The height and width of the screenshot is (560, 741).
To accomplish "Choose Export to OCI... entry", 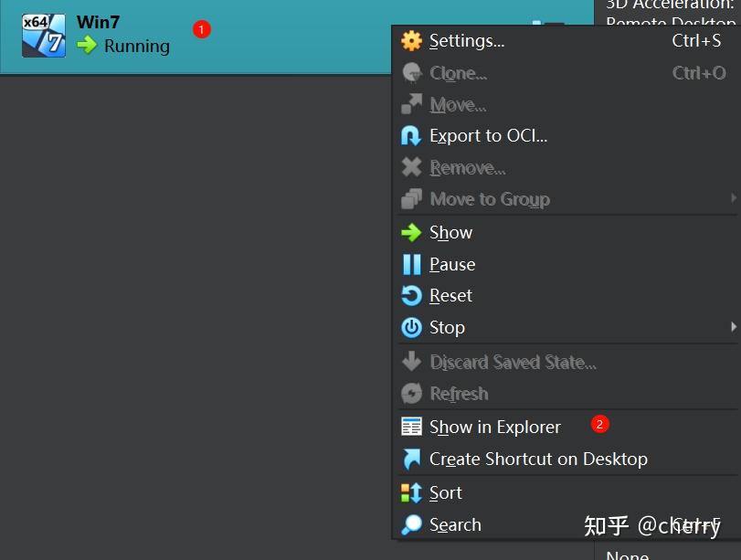I will (x=566, y=136).
